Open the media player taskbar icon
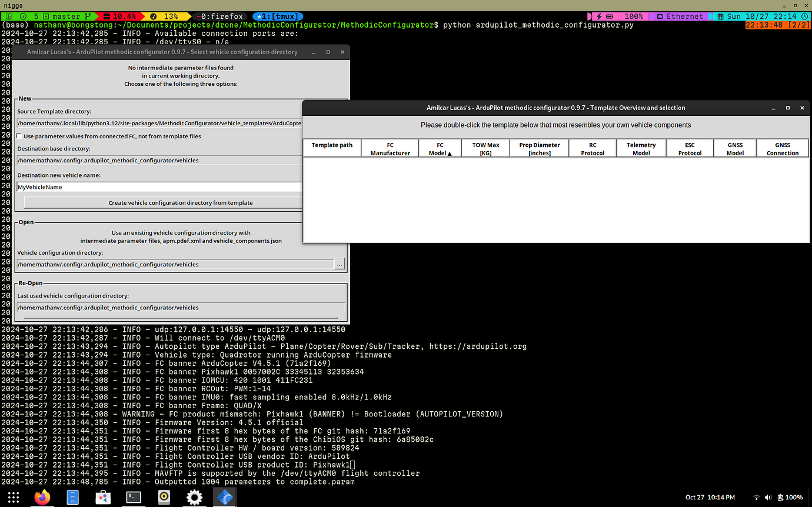This screenshot has width=812, height=507. point(164,497)
